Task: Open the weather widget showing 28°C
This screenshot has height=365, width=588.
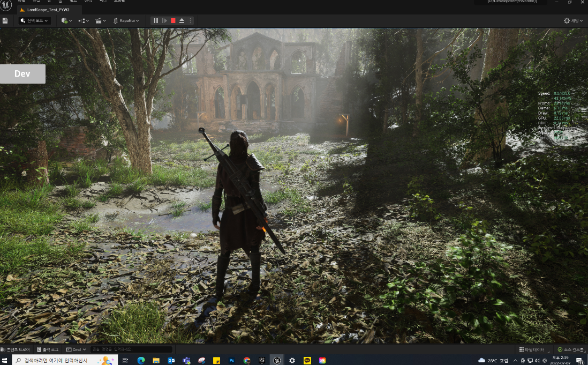Action: [493, 361]
